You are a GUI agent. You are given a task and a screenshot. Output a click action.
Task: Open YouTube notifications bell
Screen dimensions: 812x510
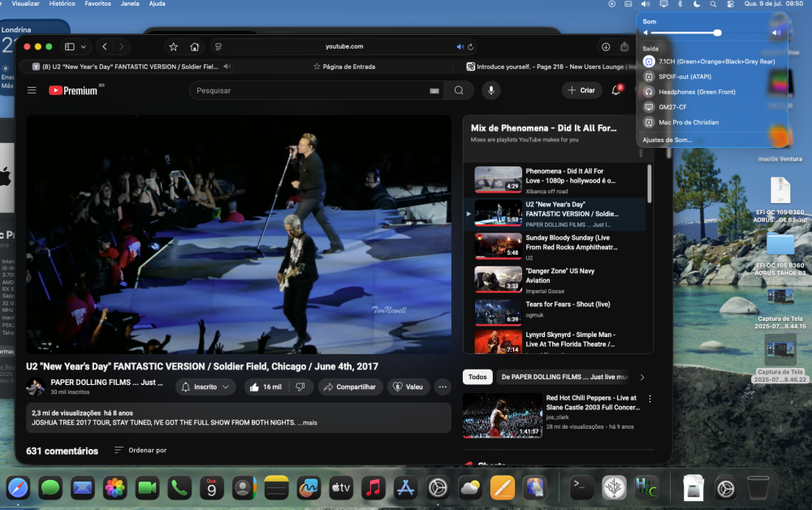(x=615, y=90)
